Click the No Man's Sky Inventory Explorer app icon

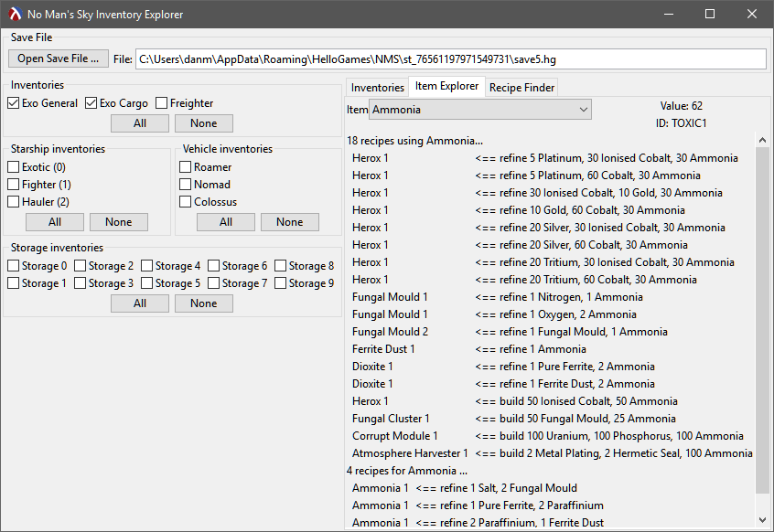pos(16,15)
